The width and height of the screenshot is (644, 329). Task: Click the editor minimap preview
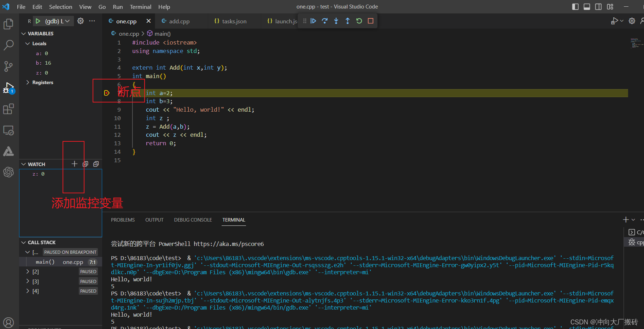click(637, 43)
